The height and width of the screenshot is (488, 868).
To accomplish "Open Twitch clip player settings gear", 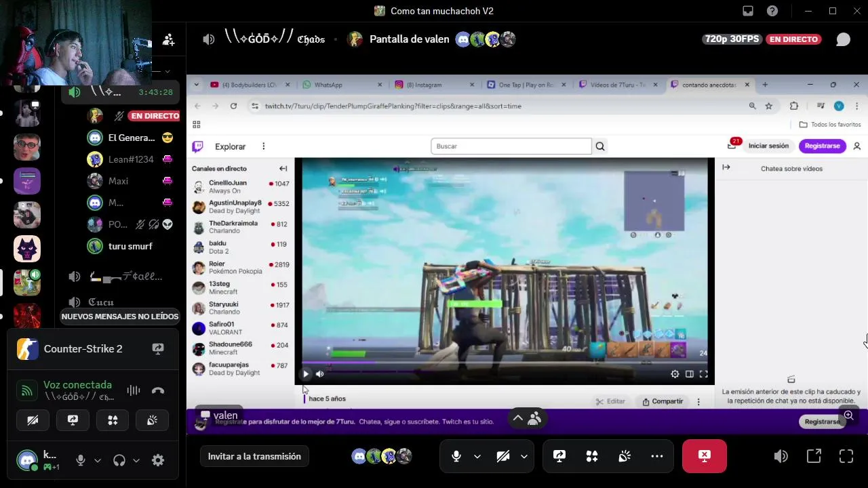I will tap(675, 373).
